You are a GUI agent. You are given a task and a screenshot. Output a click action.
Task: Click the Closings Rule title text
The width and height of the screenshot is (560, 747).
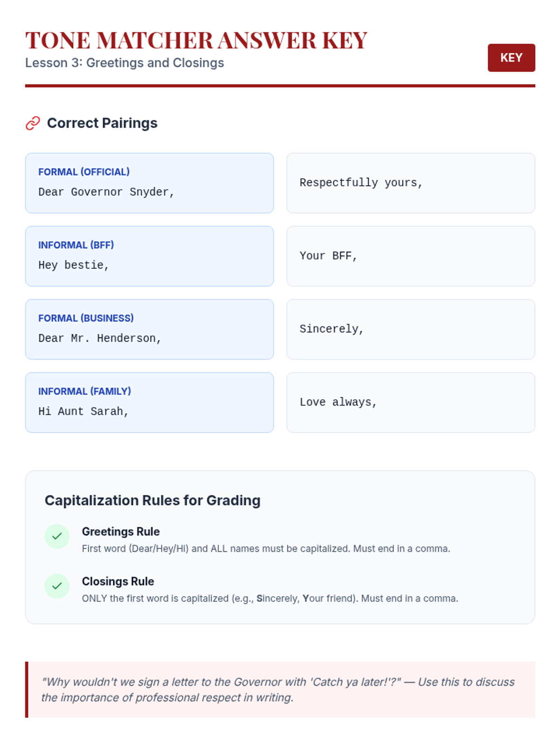pyautogui.click(x=118, y=582)
